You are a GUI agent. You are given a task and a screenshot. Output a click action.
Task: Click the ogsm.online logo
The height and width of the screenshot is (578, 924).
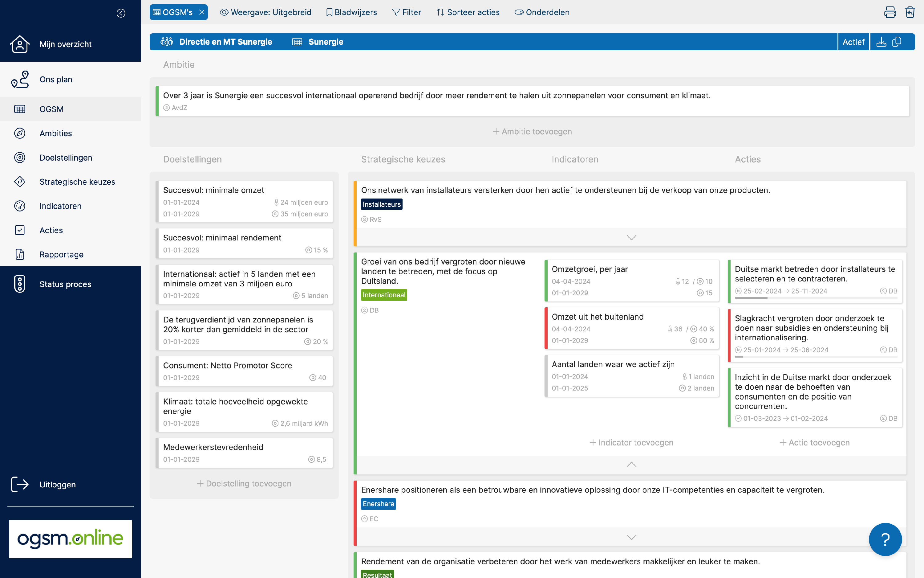click(x=70, y=539)
